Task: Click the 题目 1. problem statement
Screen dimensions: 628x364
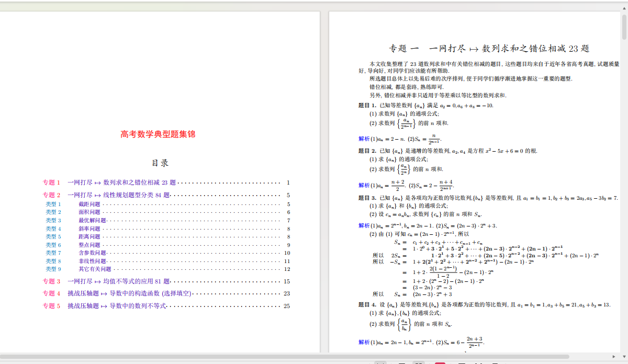Action: 425,106
